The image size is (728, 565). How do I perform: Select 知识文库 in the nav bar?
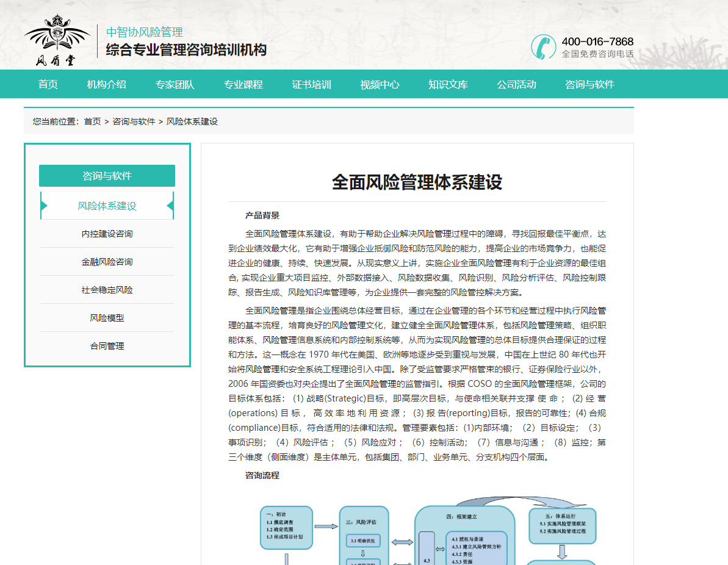pos(447,84)
